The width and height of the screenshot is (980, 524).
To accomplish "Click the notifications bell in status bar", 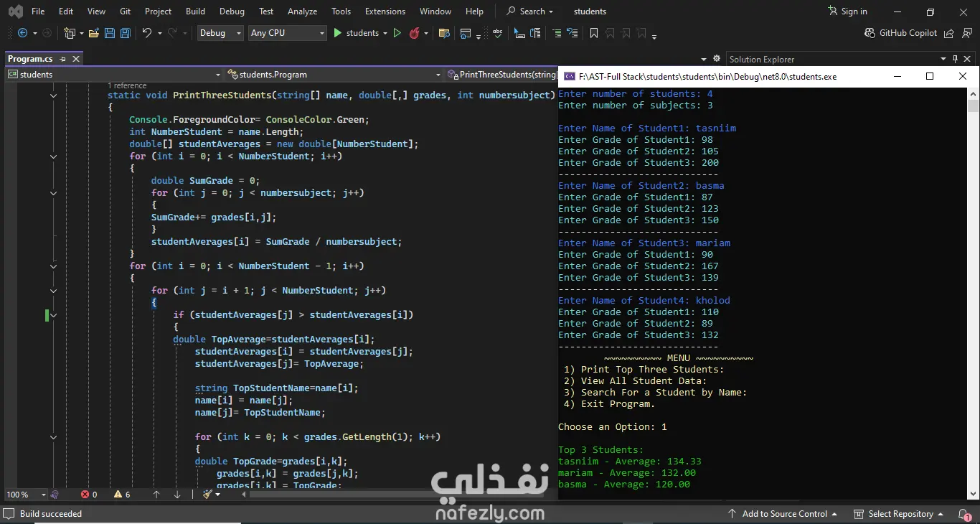I will pyautogui.click(x=963, y=514).
